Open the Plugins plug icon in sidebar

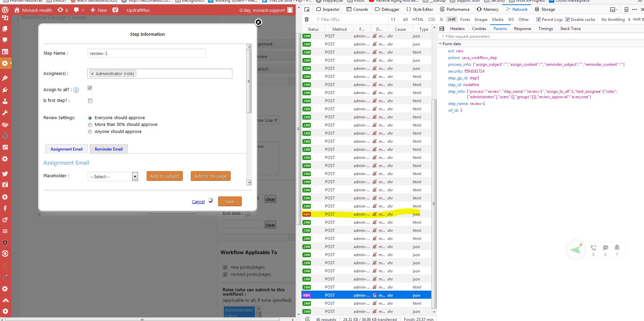tap(5, 90)
